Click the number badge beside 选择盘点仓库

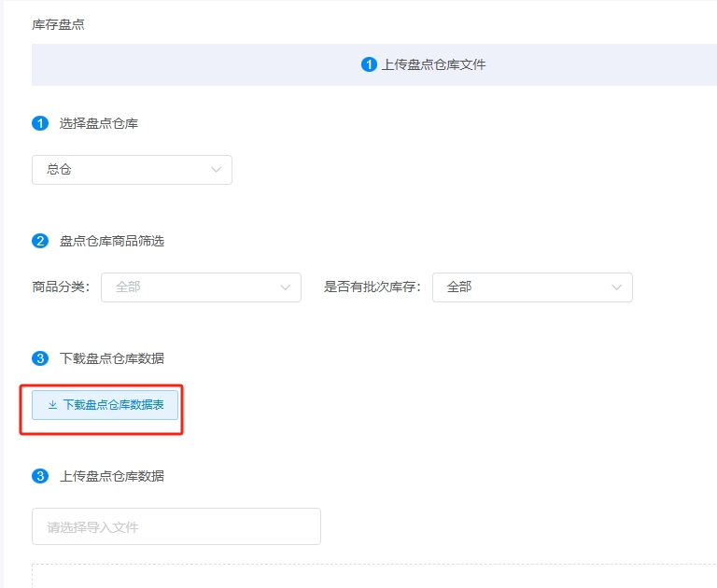tap(40, 123)
